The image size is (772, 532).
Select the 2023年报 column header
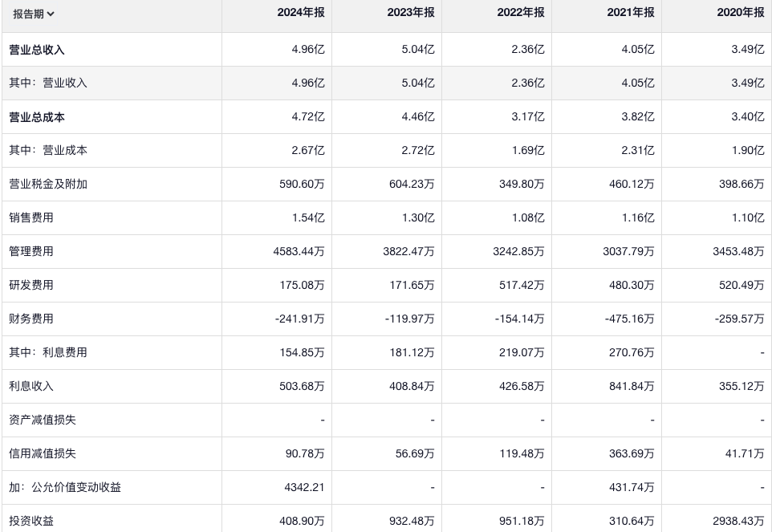(412, 13)
